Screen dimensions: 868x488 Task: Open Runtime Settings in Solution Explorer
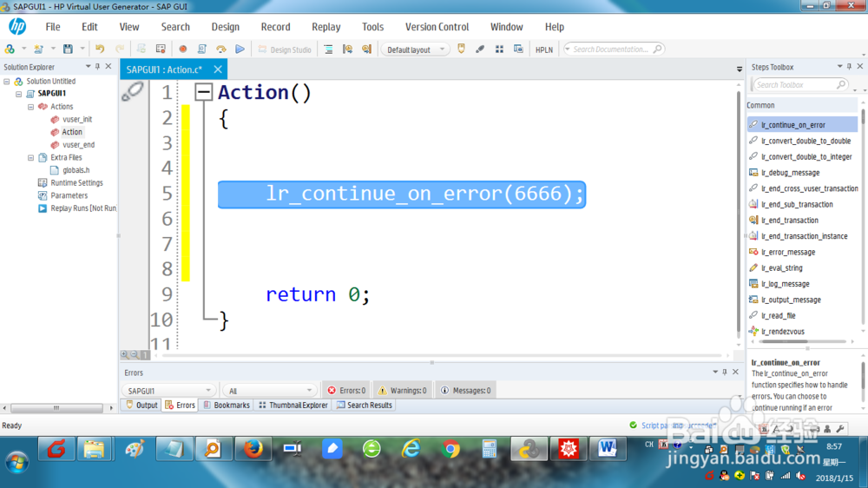tap(76, 183)
